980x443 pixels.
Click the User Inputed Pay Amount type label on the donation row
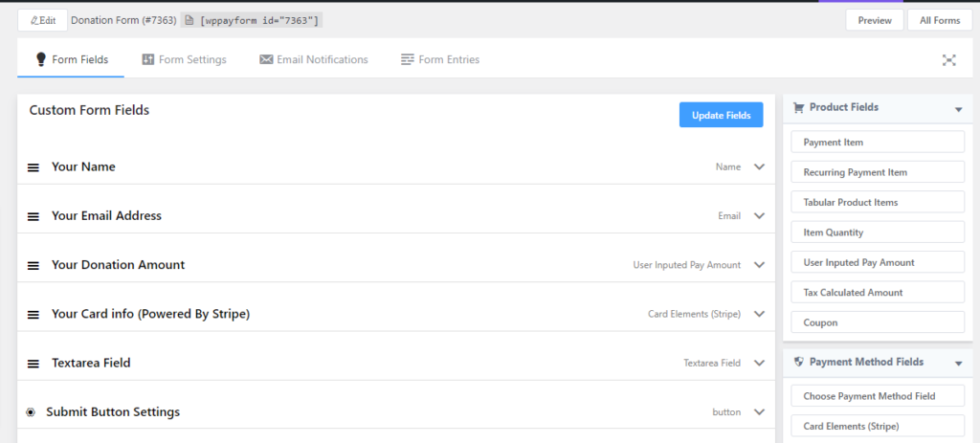tap(687, 265)
